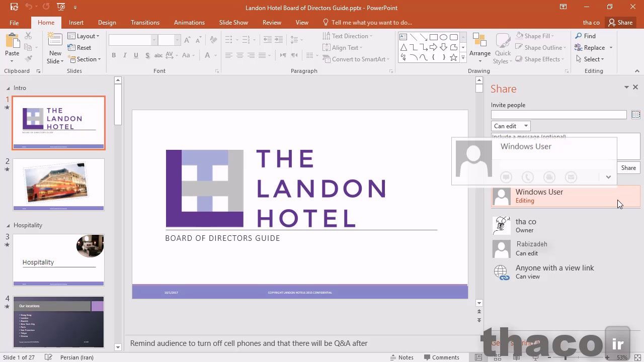Open the Layout dropdown
Viewport: 644px width, 362px height.
click(x=84, y=36)
